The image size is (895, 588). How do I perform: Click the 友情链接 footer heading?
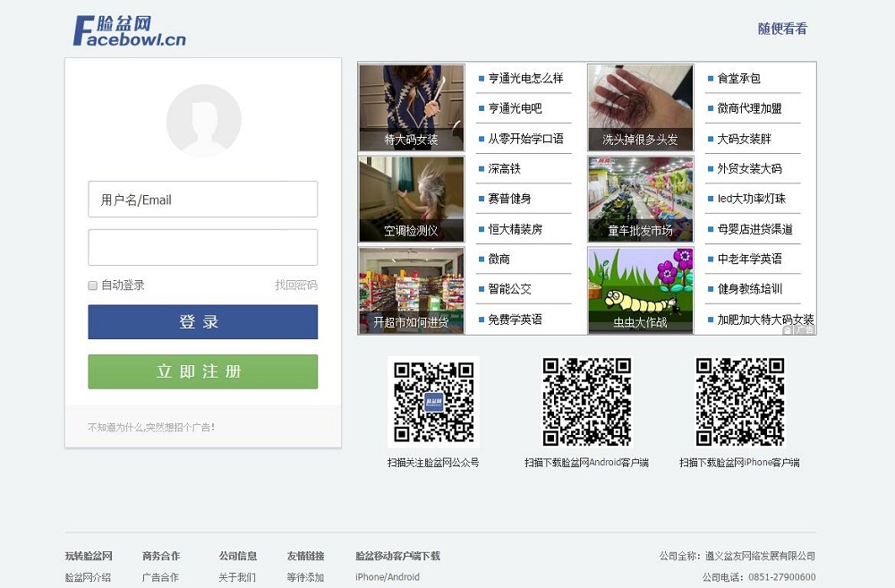306,556
